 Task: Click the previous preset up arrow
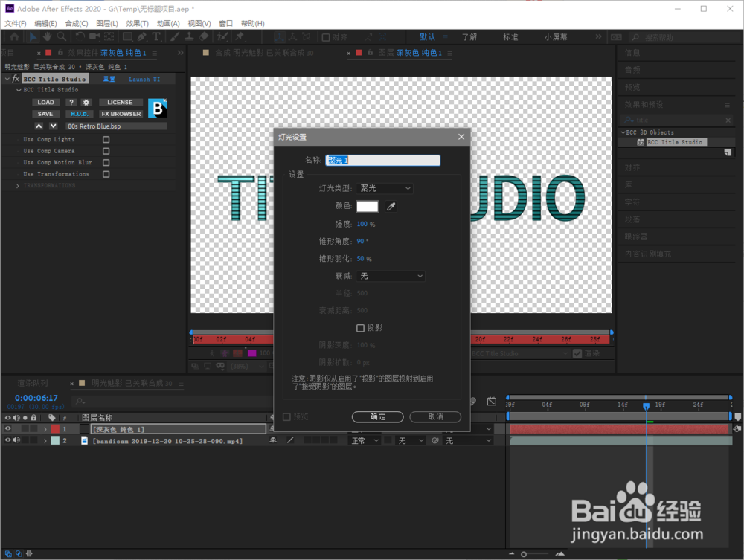39,126
